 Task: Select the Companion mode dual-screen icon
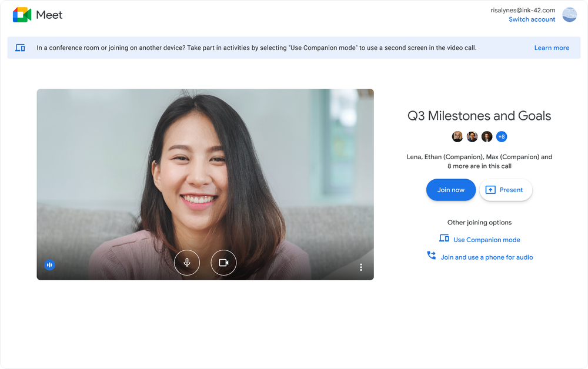coord(445,239)
